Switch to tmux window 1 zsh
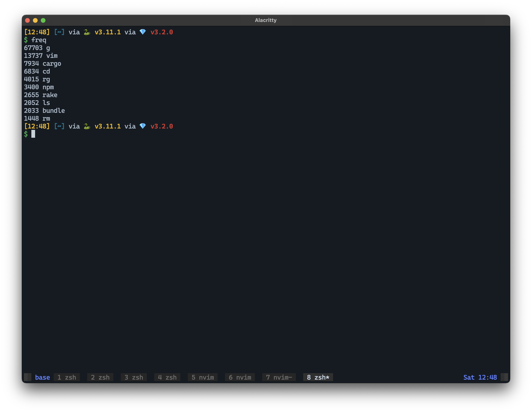 (x=67, y=377)
